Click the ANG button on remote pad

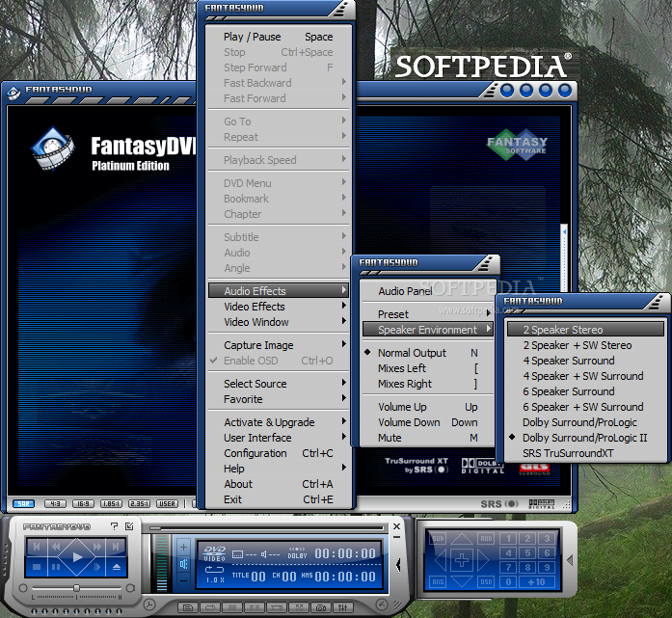[438, 581]
